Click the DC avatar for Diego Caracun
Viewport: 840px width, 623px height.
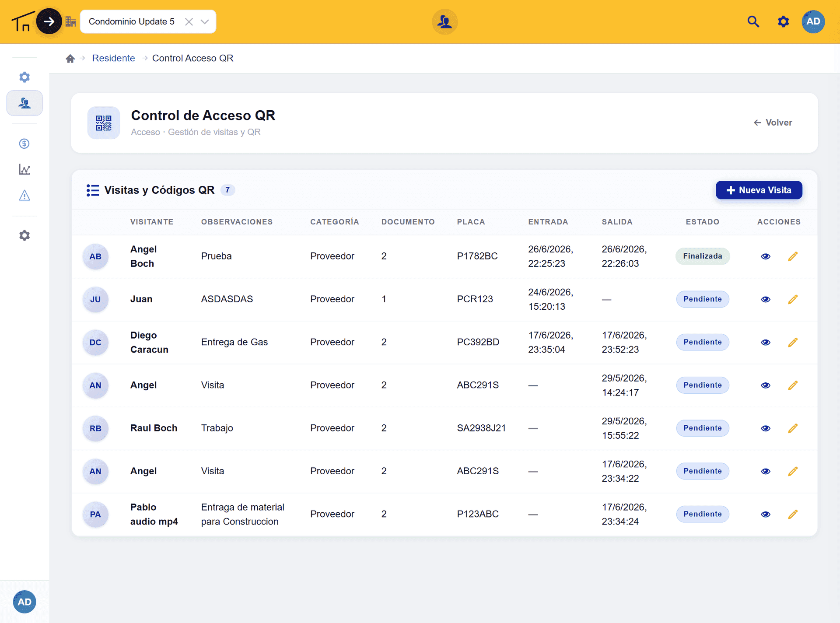[x=95, y=342]
